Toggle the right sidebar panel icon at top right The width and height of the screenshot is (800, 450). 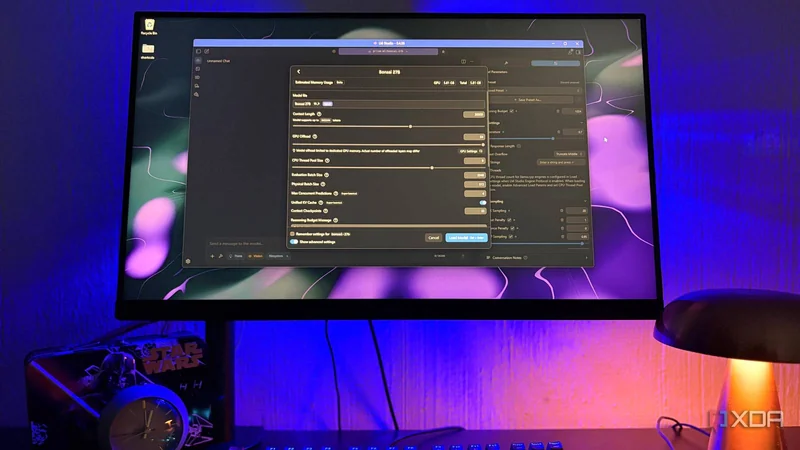coord(578,52)
